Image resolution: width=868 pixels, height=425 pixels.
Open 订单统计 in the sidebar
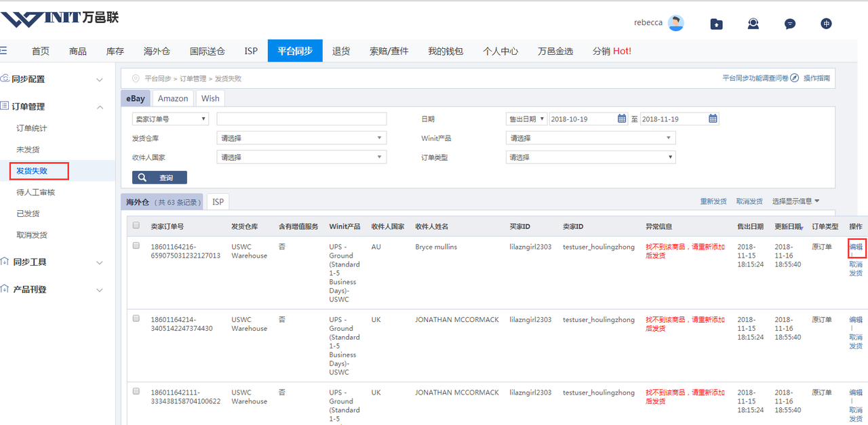[32, 128]
